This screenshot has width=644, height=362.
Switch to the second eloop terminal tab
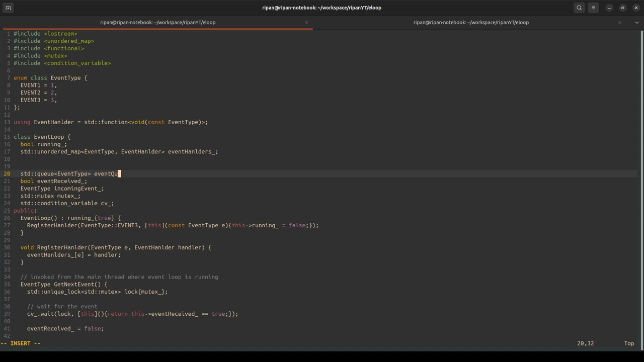tap(471, 22)
